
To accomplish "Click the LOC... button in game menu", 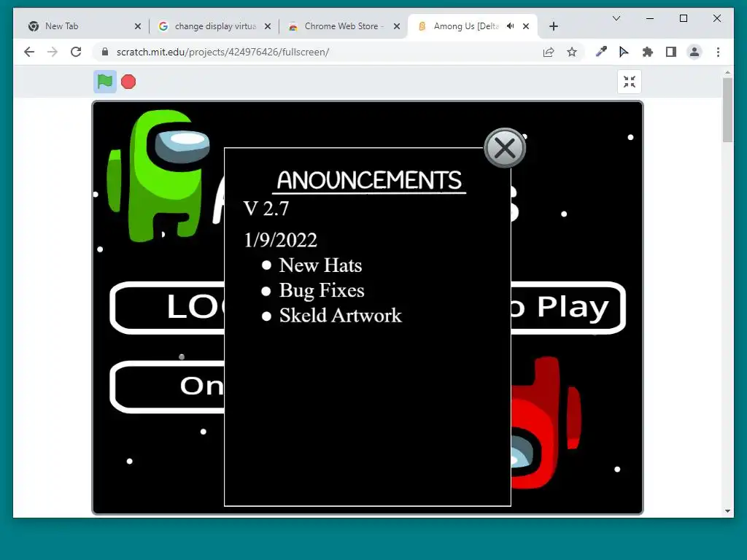I will coord(167,308).
